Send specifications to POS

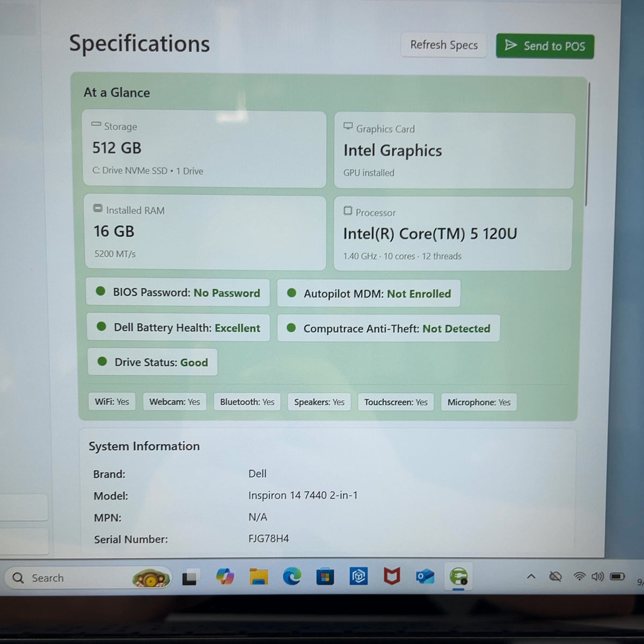point(545,46)
